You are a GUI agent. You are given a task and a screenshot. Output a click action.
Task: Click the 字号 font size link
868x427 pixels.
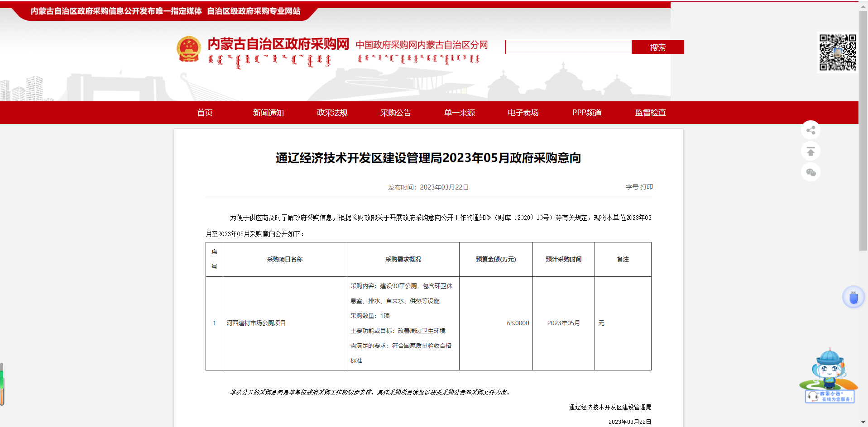632,187
